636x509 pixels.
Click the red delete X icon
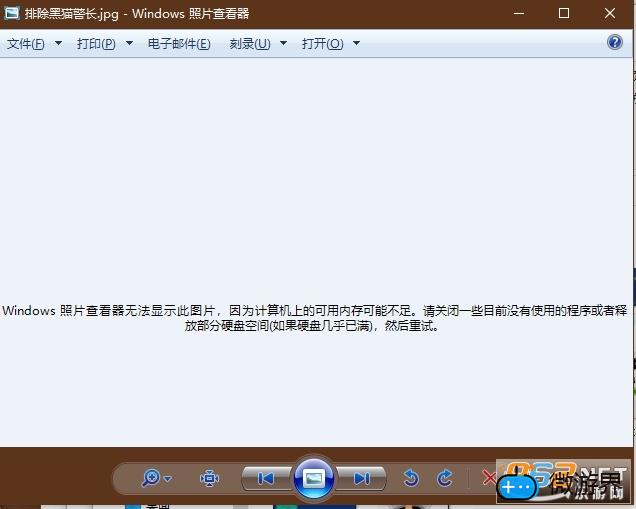(x=490, y=478)
